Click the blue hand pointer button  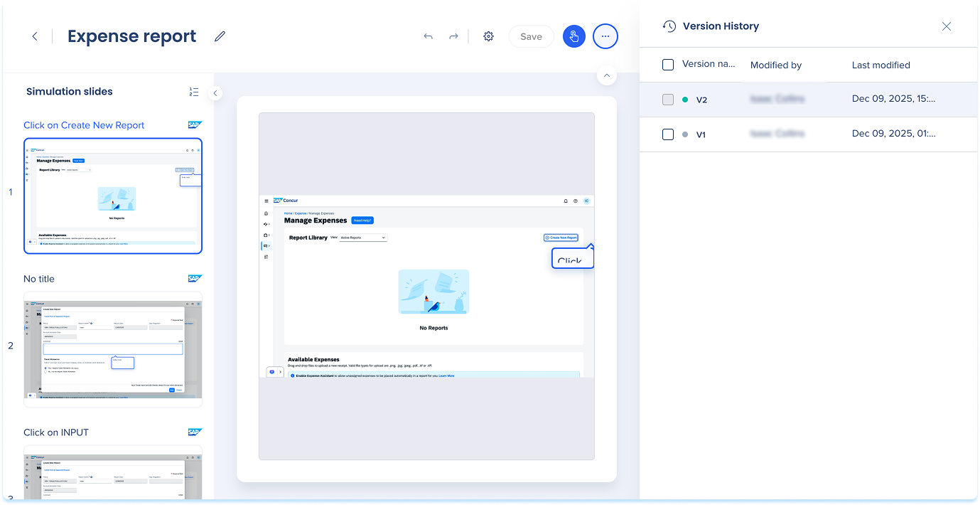(574, 36)
